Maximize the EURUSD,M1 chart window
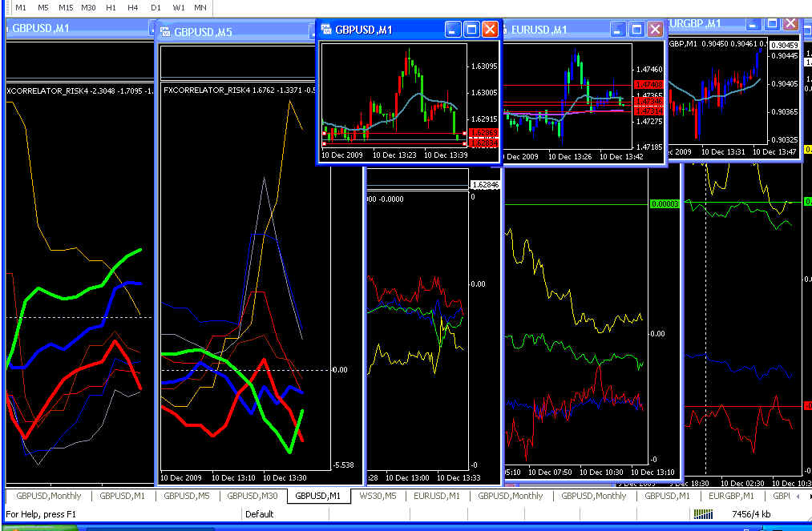Image resolution: width=812 pixels, height=531 pixels. (x=636, y=30)
